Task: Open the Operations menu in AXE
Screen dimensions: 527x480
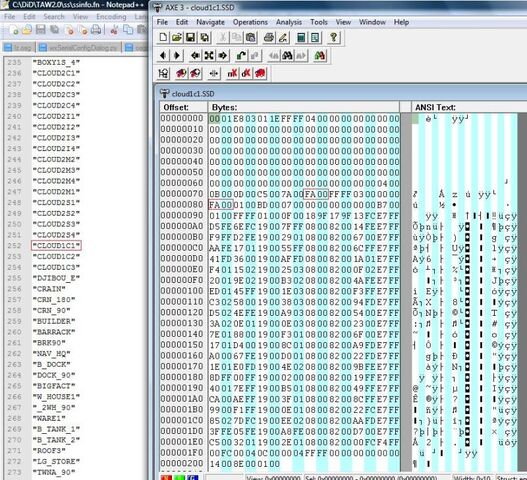Action: [250, 22]
